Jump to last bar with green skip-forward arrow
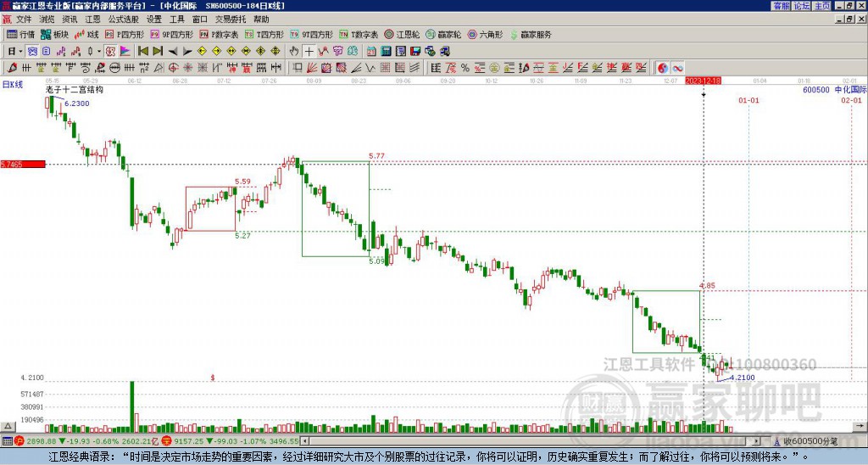Viewport: 868px width, 465px height. coord(158,51)
